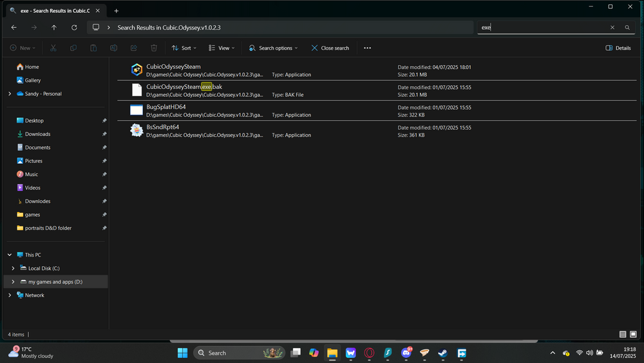Click the Refresh button in navigation bar
Screen dimensions: 644x363
(74, 28)
